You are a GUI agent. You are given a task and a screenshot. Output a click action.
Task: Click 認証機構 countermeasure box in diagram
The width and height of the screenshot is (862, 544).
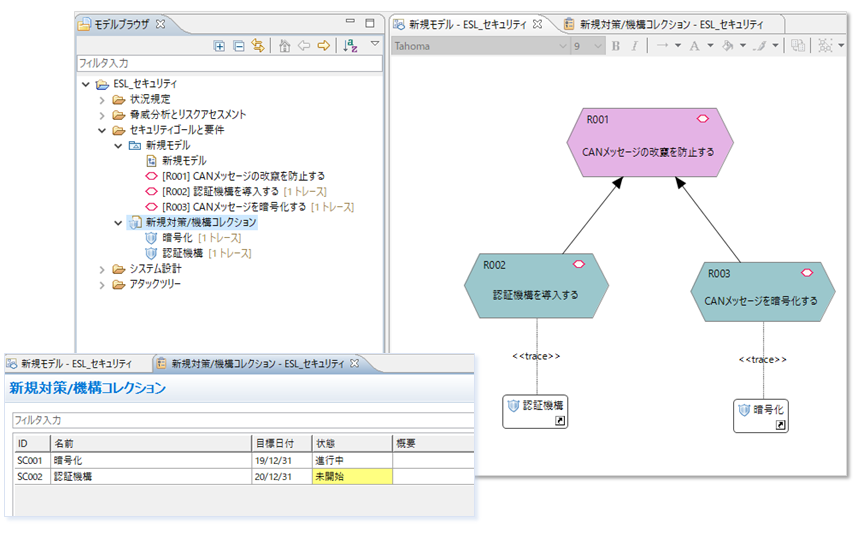pos(535,412)
